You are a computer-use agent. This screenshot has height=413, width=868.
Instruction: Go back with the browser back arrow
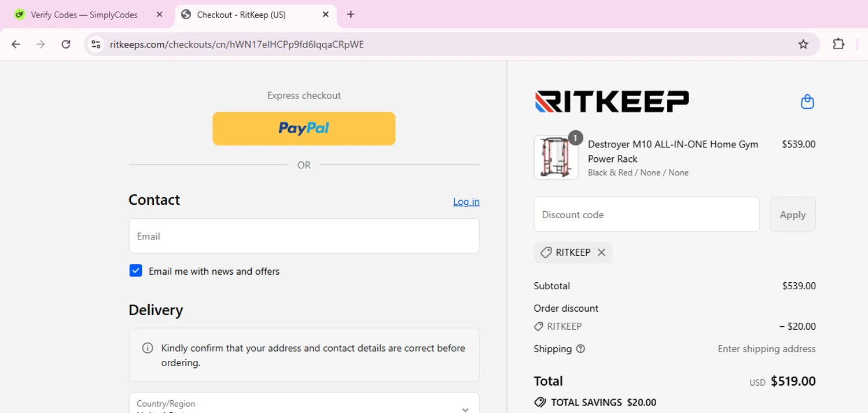pyautogui.click(x=16, y=45)
